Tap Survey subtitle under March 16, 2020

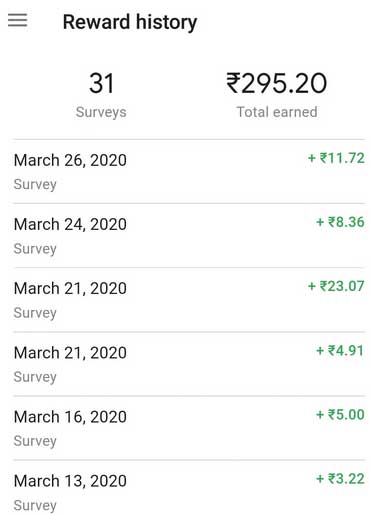[x=35, y=441]
